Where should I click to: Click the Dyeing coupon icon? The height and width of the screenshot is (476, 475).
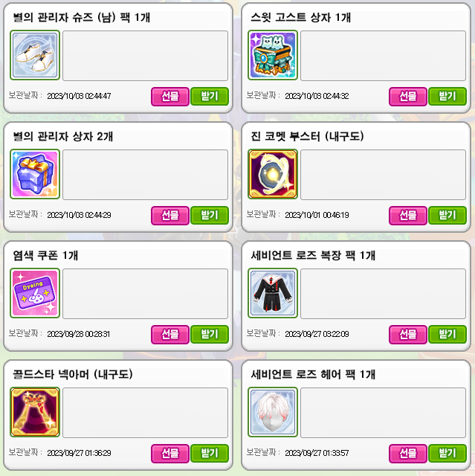35,293
